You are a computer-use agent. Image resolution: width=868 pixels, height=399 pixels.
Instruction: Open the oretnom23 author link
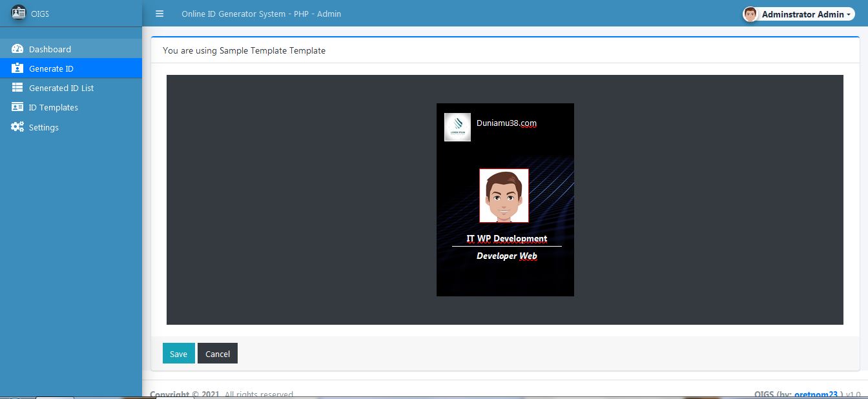click(x=816, y=394)
